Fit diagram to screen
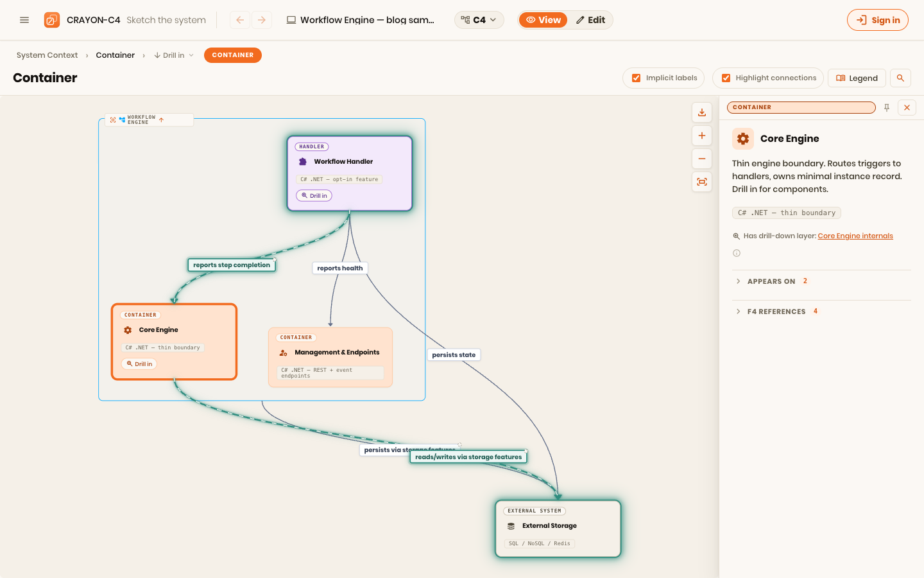Screen dimensions: 924x578 tap(702, 182)
